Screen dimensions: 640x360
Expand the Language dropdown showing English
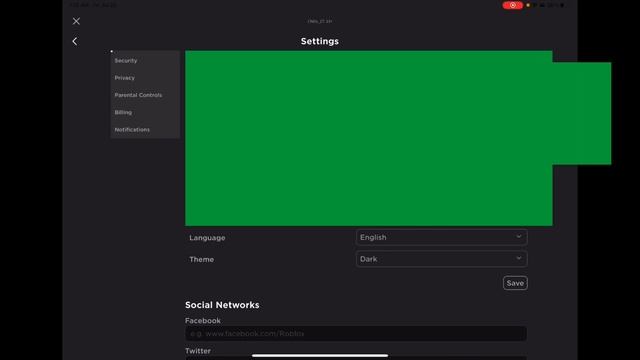pyautogui.click(x=441, y=237)
